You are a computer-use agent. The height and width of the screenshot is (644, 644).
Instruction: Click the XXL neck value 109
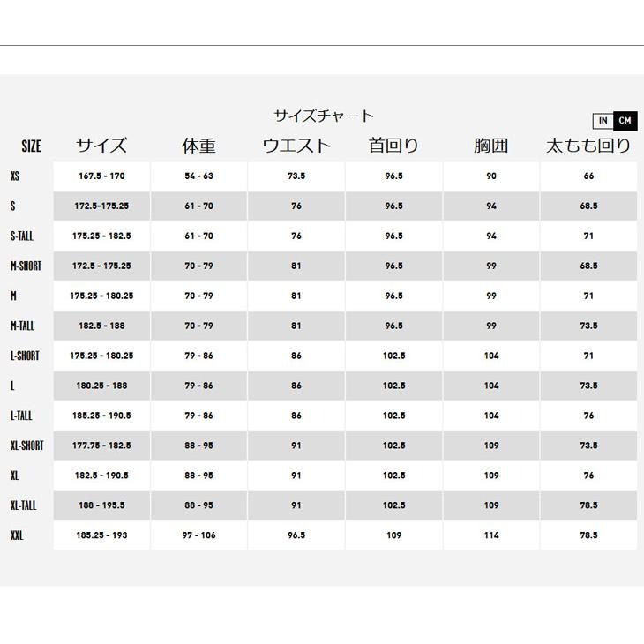coord(393,535)
